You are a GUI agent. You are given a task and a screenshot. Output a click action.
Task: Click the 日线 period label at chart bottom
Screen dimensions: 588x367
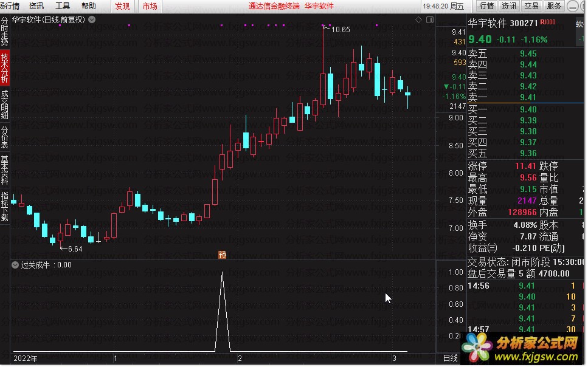pyautogui.click(x=451, y=358)
